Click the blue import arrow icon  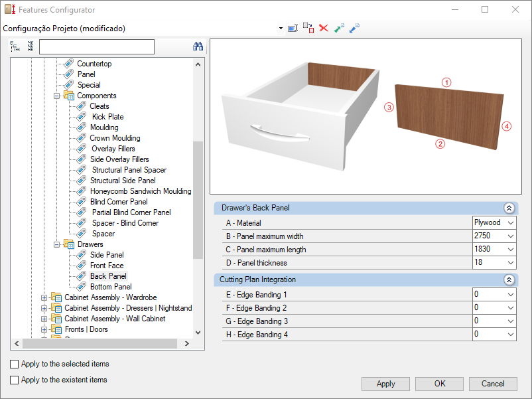coord(354,29)
